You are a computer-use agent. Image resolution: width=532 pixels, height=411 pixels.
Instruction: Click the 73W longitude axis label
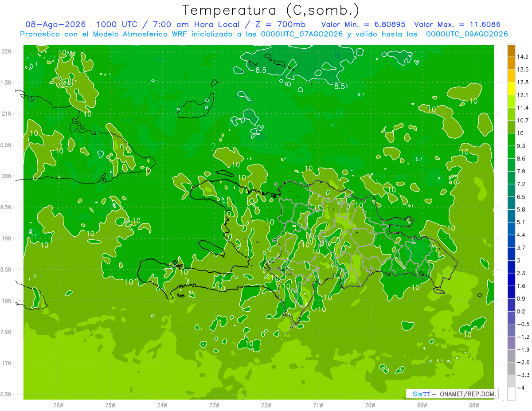[x=214, y=405]
